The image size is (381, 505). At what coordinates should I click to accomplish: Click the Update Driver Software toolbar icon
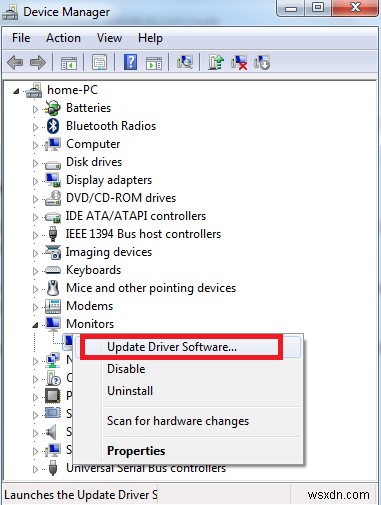coord(216,62)
